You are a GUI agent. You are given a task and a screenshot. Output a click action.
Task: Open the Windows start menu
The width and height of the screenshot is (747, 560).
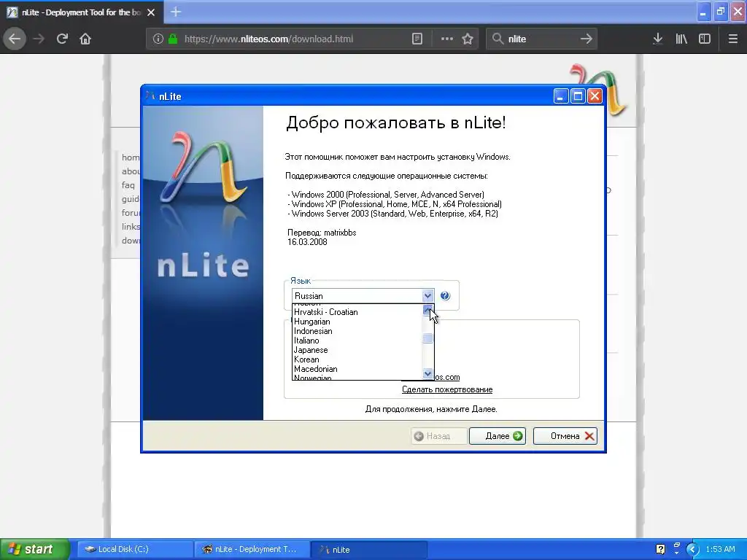(x=35, y=549)
